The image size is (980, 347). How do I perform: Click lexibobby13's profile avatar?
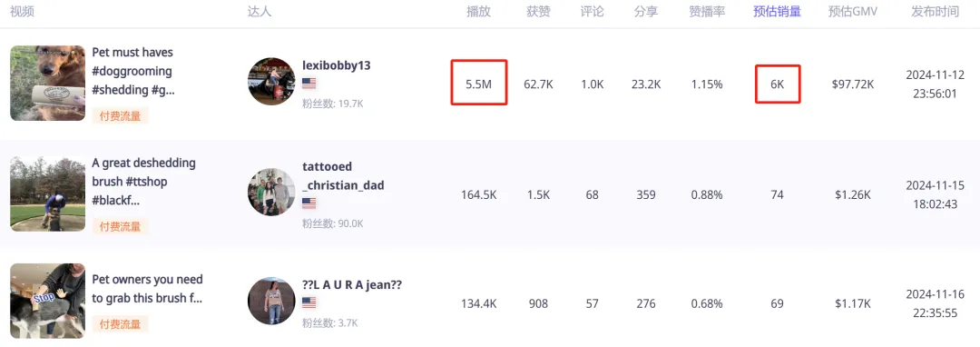tap(271, 82)
